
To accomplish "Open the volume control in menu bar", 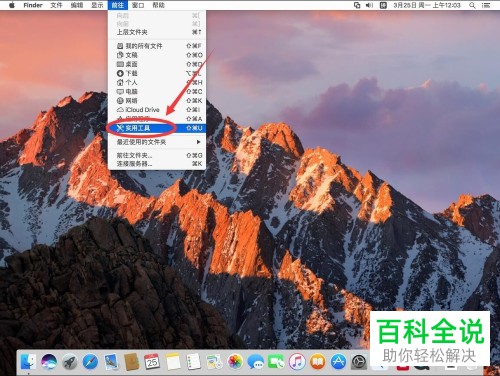I will (x=369, y=5).
